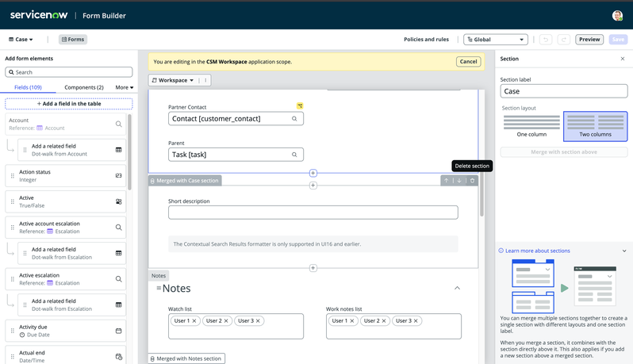Click the Watch list box
633x364 pixels.
(x=236, y=326)
